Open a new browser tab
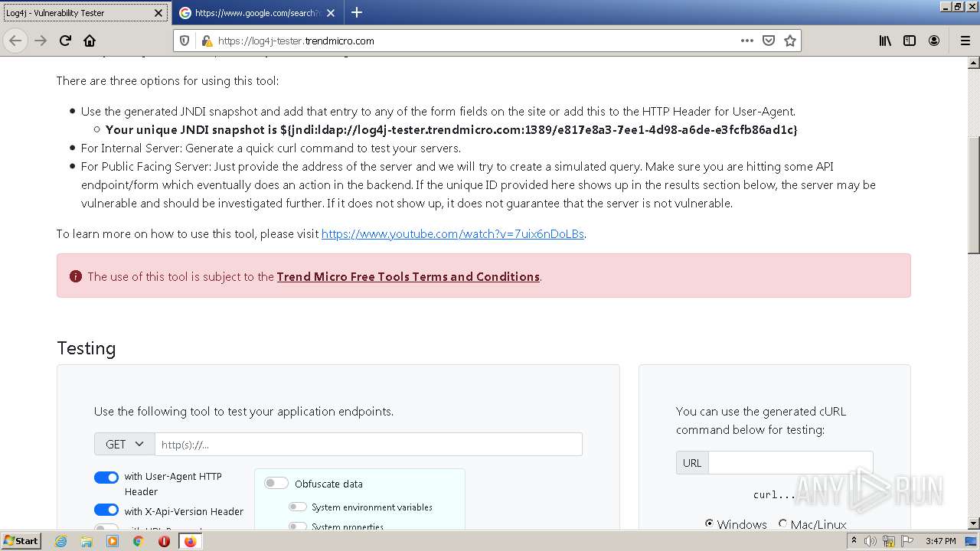The width and height of the screenshot is (980, 551). 357,12
